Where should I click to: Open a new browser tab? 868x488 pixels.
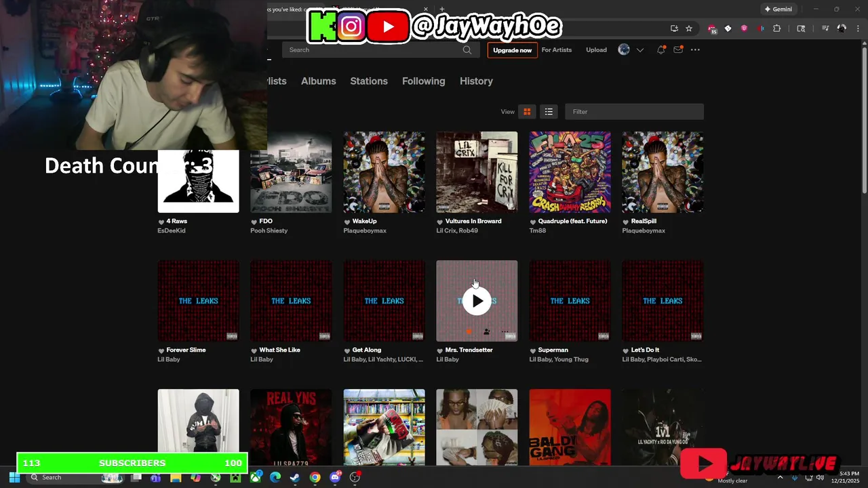[x=442, y=9]
